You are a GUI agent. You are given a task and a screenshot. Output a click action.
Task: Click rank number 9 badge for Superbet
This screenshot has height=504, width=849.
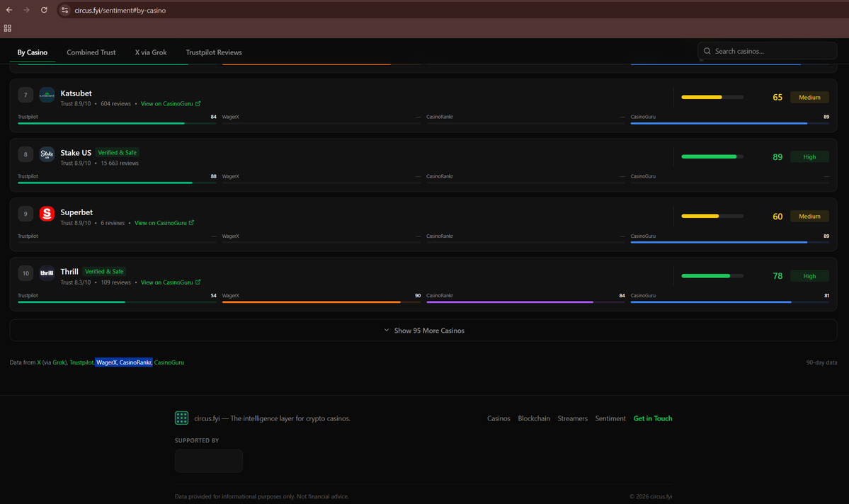pos(25,214)
